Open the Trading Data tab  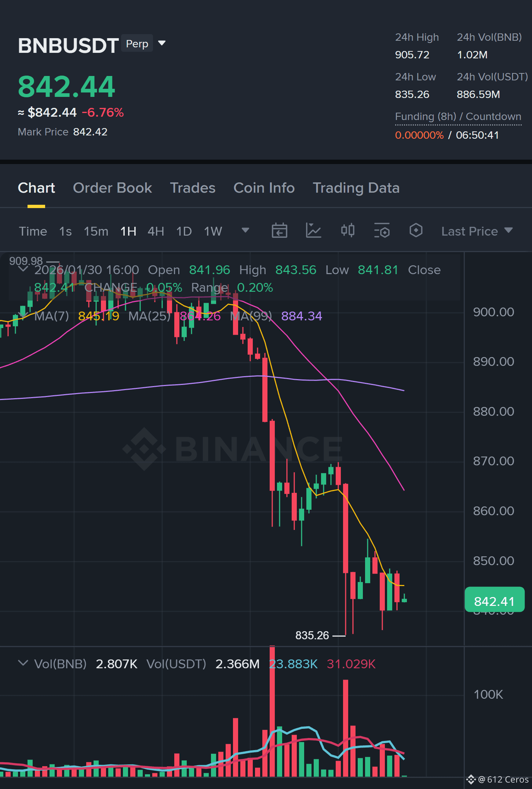pos(356,188)
